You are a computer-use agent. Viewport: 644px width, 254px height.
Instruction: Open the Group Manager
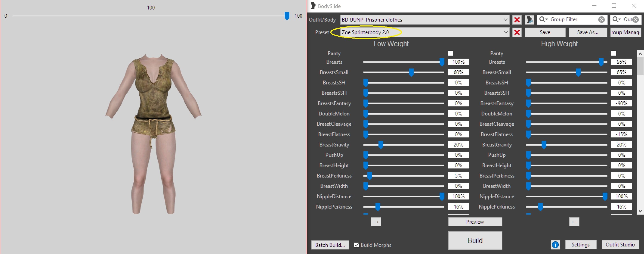626,32
